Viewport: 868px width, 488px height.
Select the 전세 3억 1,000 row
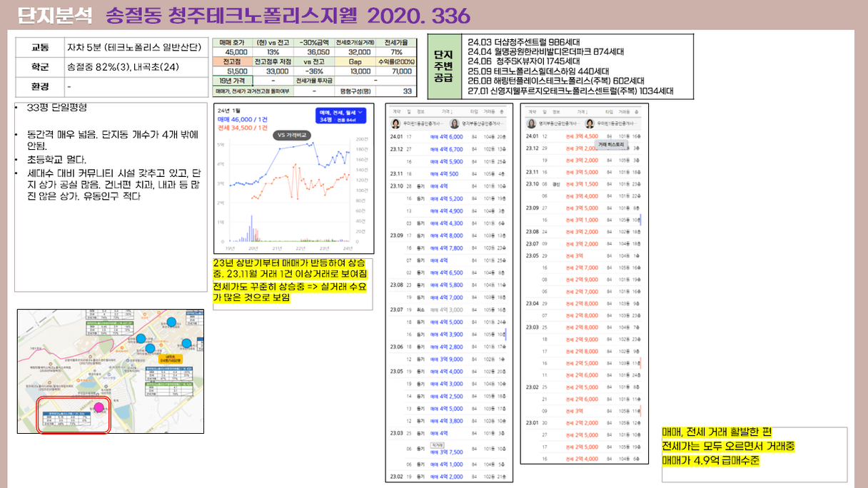(x=583, y=220)
